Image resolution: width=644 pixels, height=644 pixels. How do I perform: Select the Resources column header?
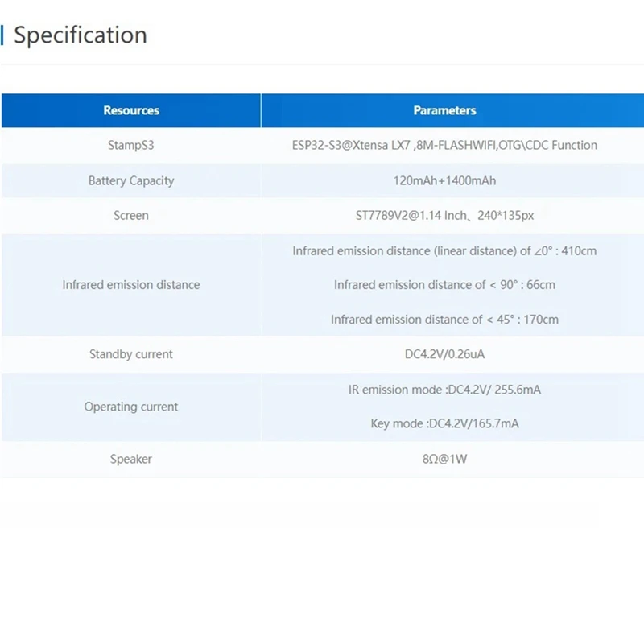131,110
